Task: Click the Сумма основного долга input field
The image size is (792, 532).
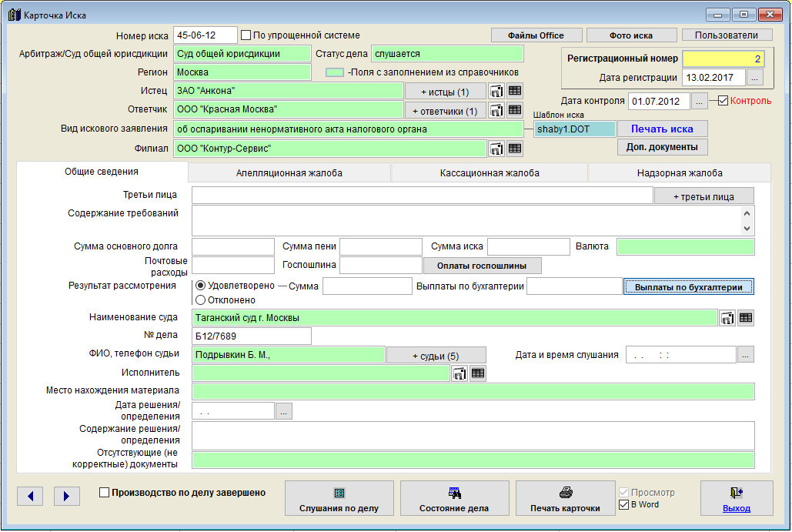Action: (x=233, y=246)
